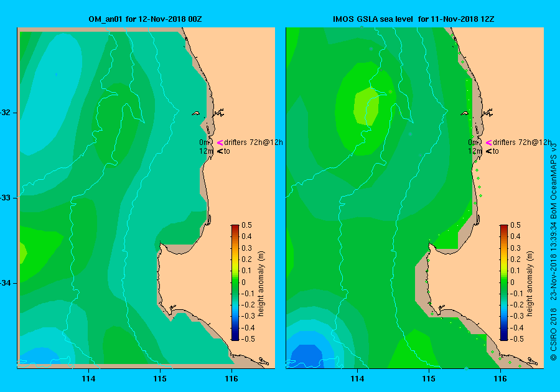Click the -0.4 colorbar label in the right map
This screenshot has height=392, width=560.
[517, 328]
